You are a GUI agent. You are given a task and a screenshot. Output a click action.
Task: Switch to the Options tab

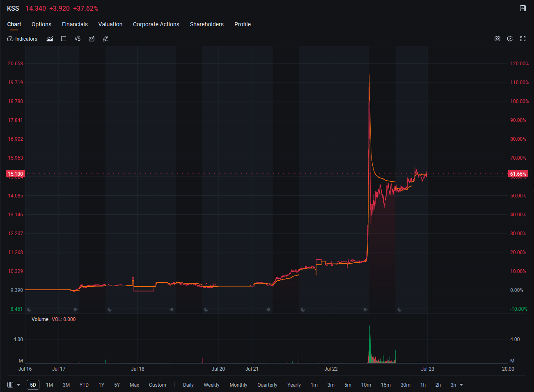[x=41, y=24]
